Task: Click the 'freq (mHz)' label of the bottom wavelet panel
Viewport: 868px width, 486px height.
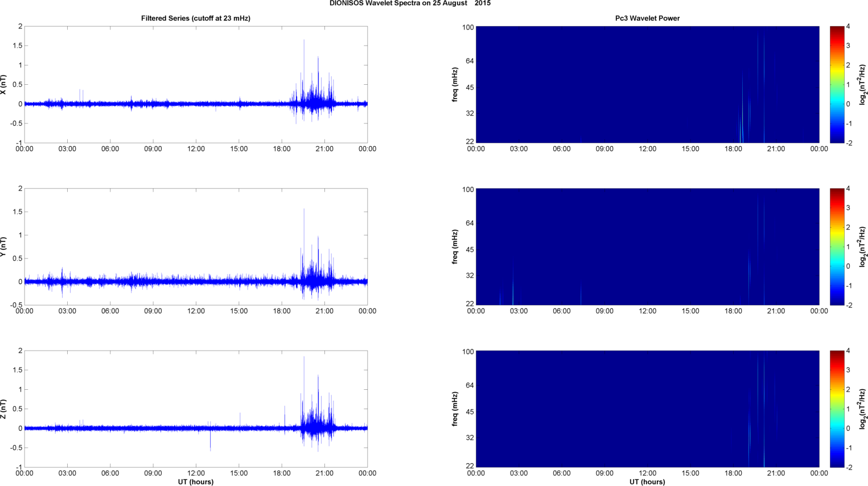Action: [x=455, y=409]
